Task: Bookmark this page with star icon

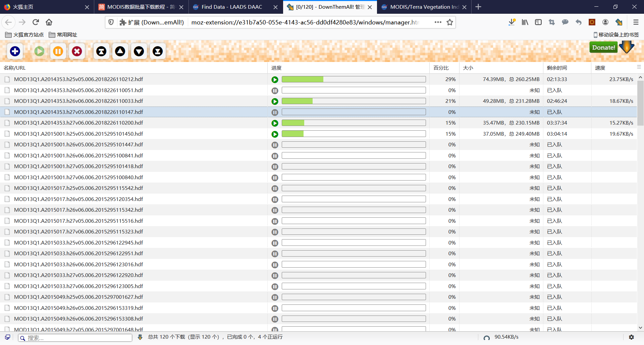Action: pyautogui.click(x=449, y=22)
